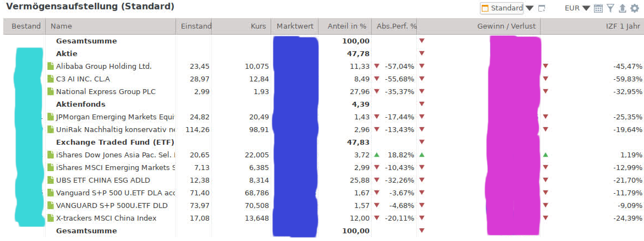The image size is (644, 241).
Task: Click the Anteil in % column header
Action: click(x=346, y=26)
